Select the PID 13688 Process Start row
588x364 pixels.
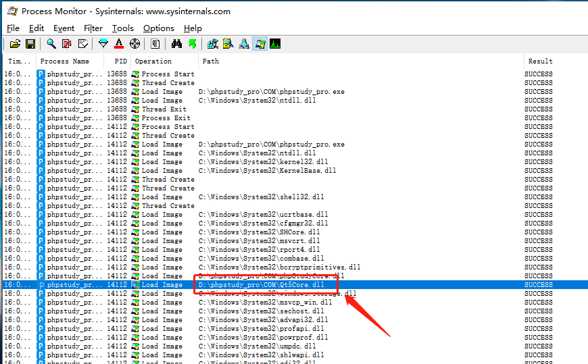[295, 74]
